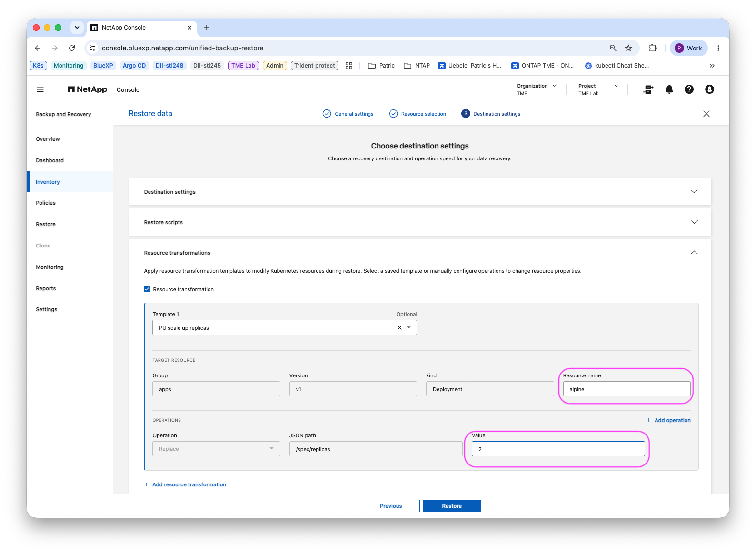Open Overview in the sidebar
Viewport: 756px width, 553px height.
tap(48, 139)
